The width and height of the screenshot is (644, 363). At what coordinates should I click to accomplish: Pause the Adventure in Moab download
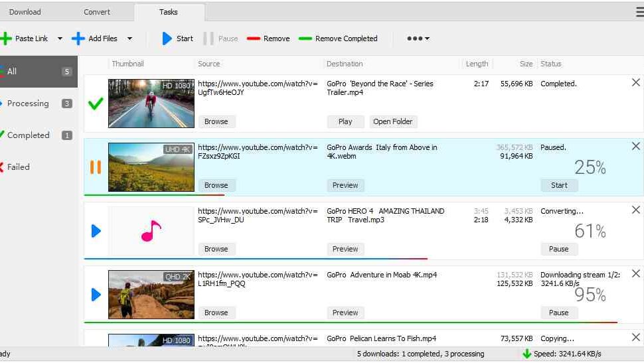click(x=558, y=313)
